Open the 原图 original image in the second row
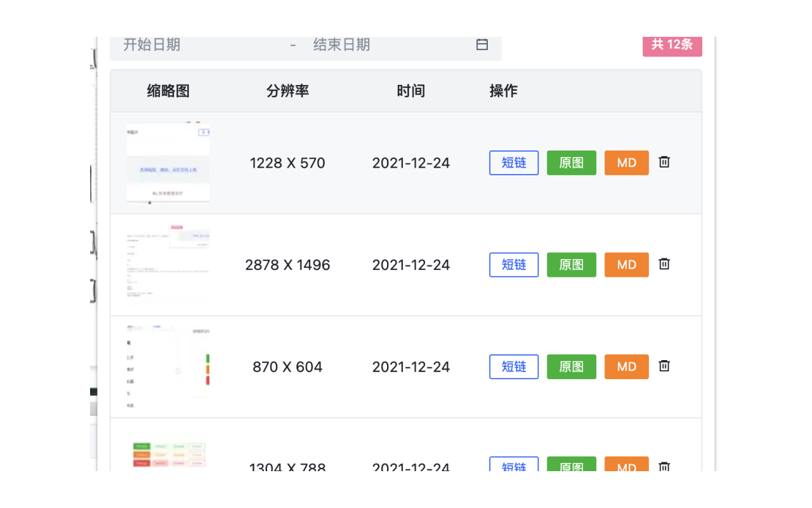Viewport: 812px width, 508px height. point(571,265)
